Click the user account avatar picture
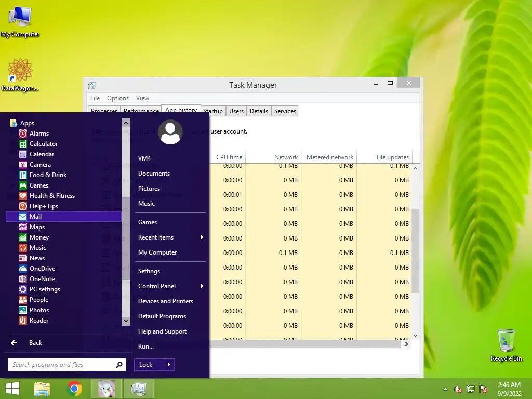 click(170, 132)
